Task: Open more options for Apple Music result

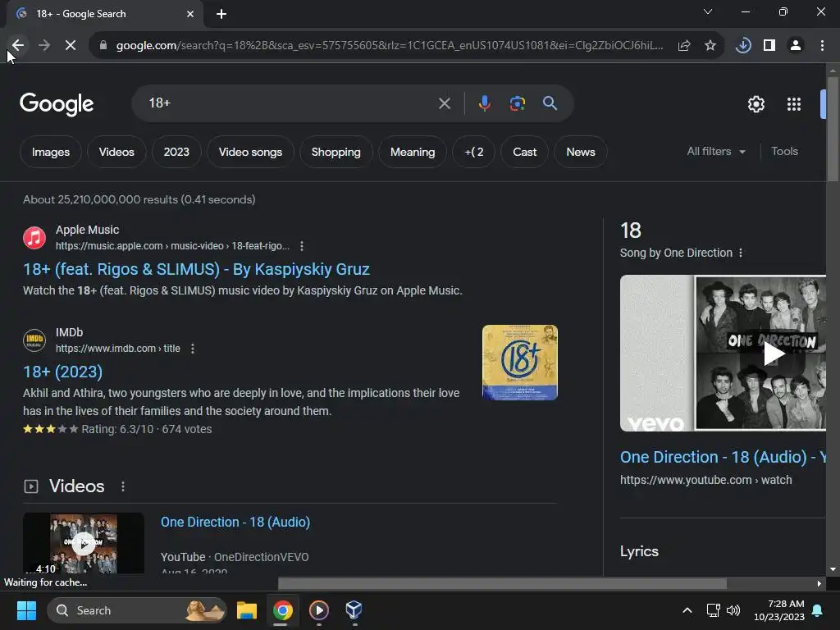Action: (302, 246)
